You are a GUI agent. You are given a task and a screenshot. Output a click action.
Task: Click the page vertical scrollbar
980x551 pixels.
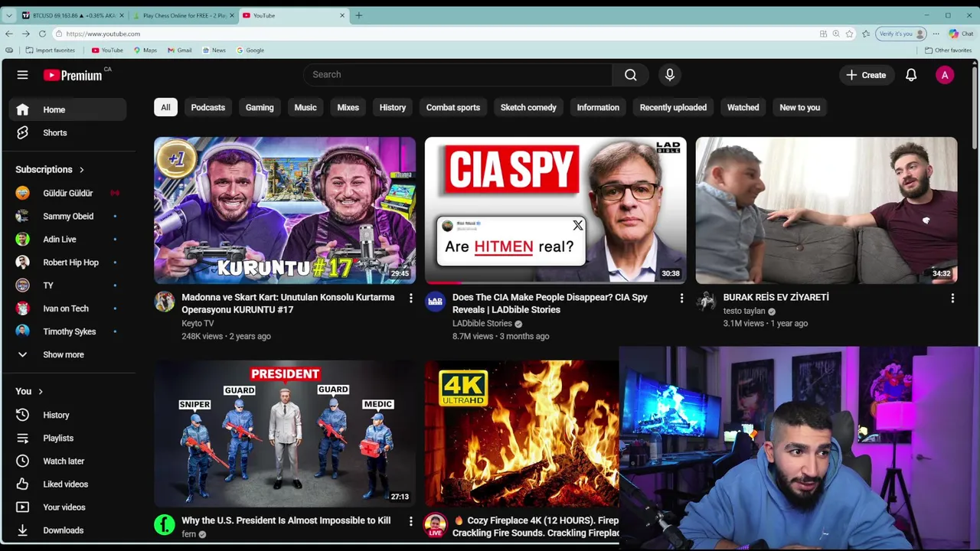(975, 107)
